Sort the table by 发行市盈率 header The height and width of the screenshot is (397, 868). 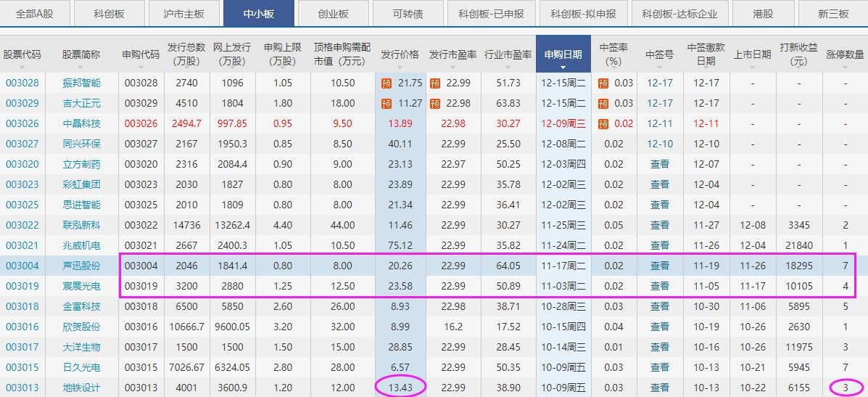coord(452,54)
